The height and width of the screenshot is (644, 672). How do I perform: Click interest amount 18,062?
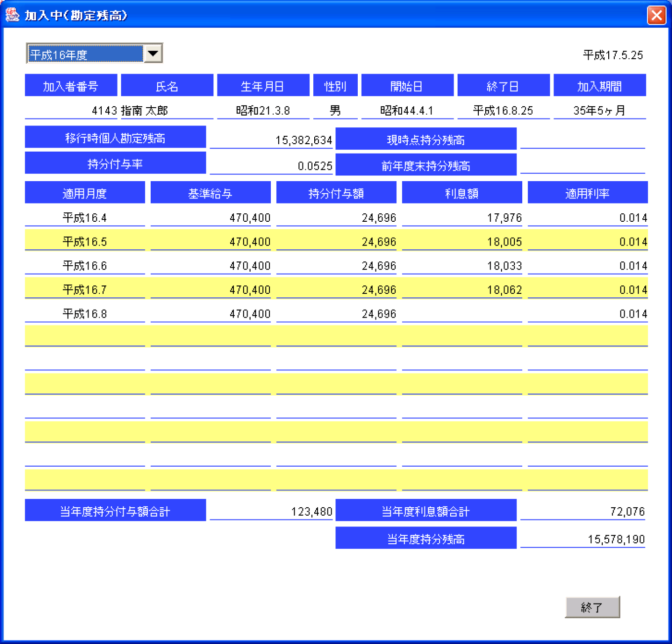[x=504, y=290]
